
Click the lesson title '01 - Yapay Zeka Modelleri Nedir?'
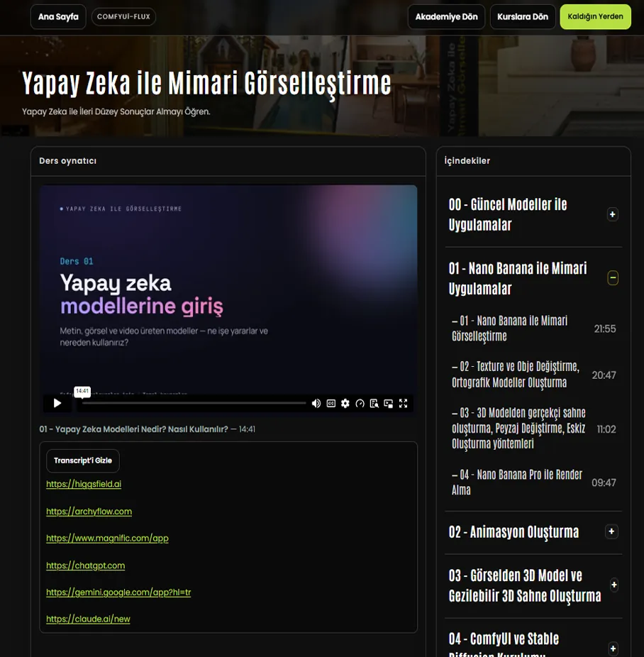click(133, 429)
